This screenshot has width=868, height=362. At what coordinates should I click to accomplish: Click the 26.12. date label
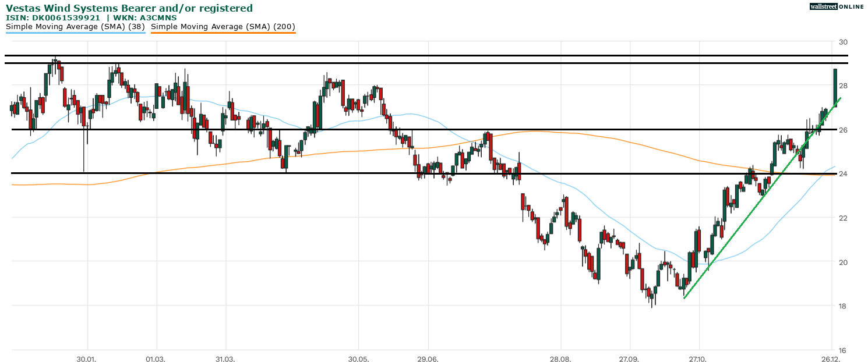click(831, 359)
